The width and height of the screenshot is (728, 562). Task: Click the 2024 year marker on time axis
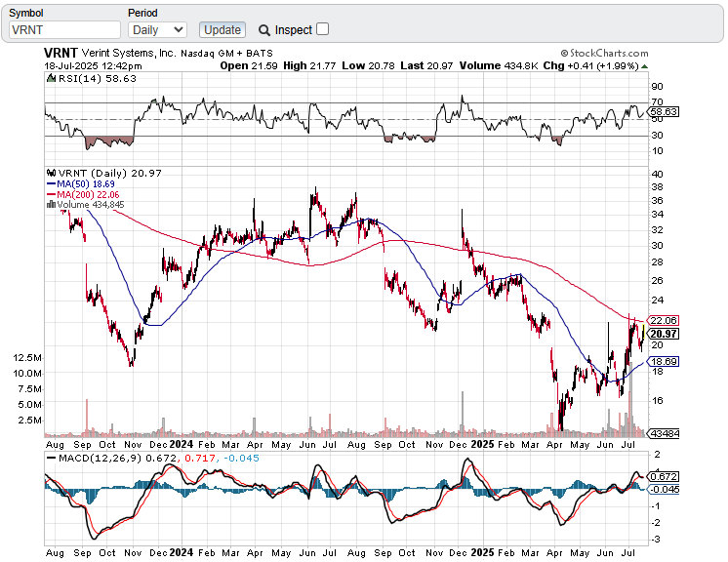click(179, 443)
